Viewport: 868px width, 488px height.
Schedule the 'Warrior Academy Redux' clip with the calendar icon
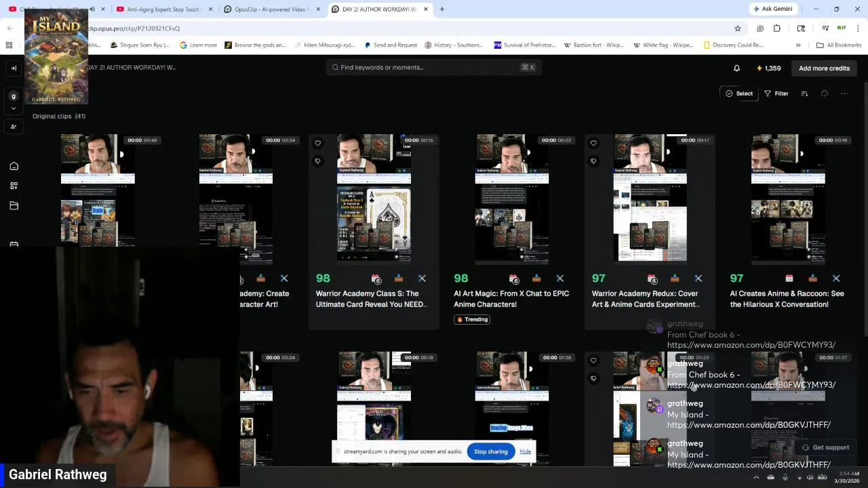pos(652,279)
